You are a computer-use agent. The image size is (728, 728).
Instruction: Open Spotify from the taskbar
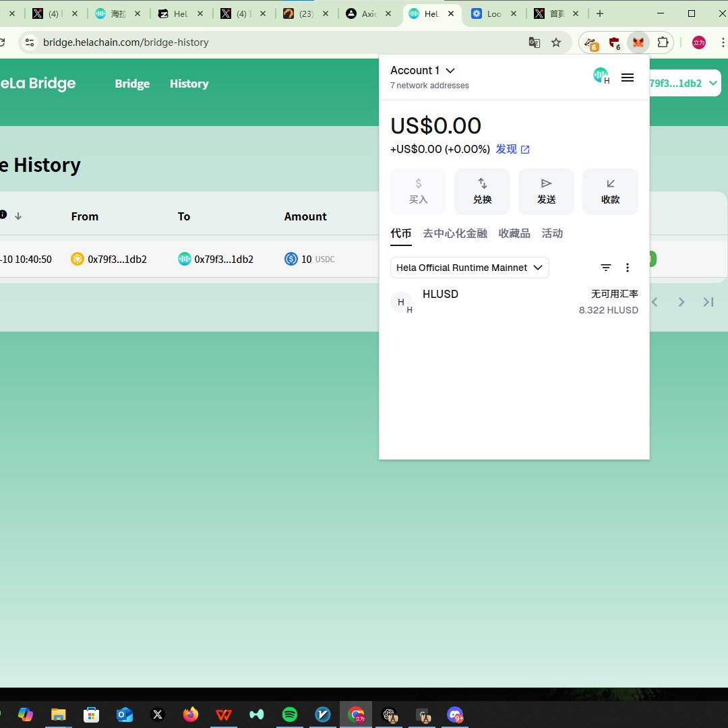(290, 714)
